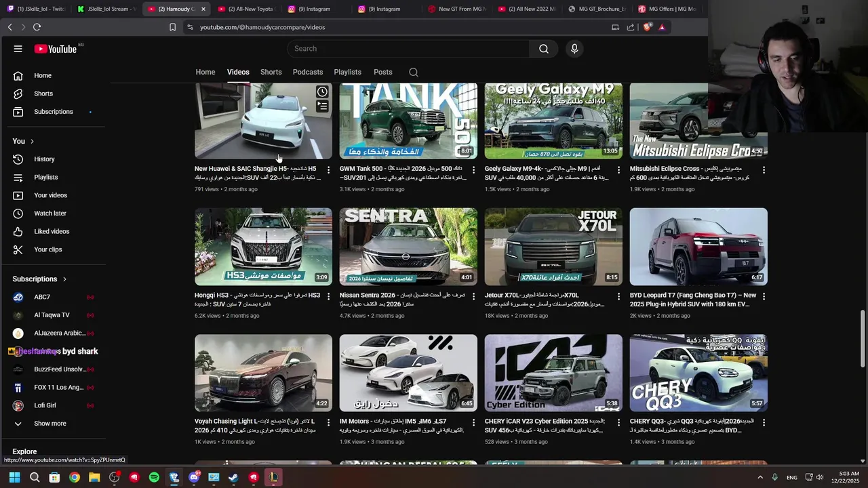
Task: Click the Brave shields icon
Action: 647,27
